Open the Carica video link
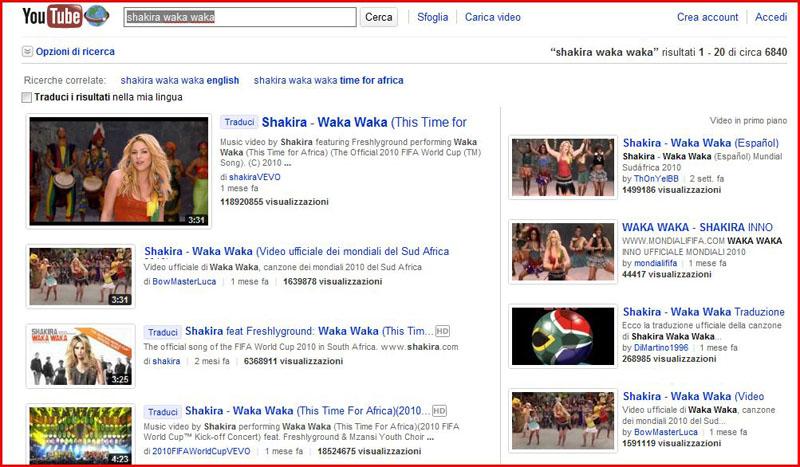This screenshot has height=467, width=800. coord(492,17)
